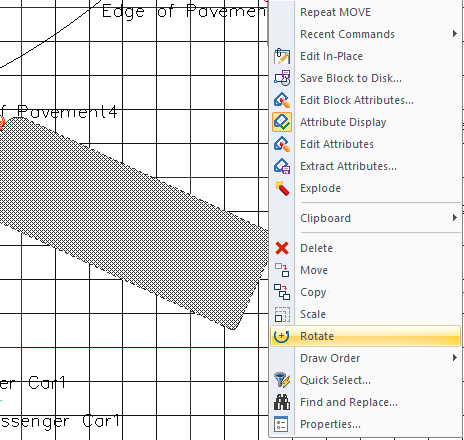Screen dimensions: 464x440
Task: Toggle the Attribute Display checked icon
Action: (282, 122)
